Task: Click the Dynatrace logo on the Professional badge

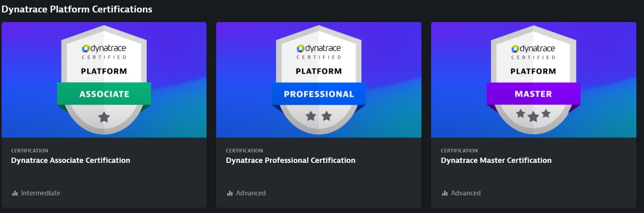Action: 318,49
